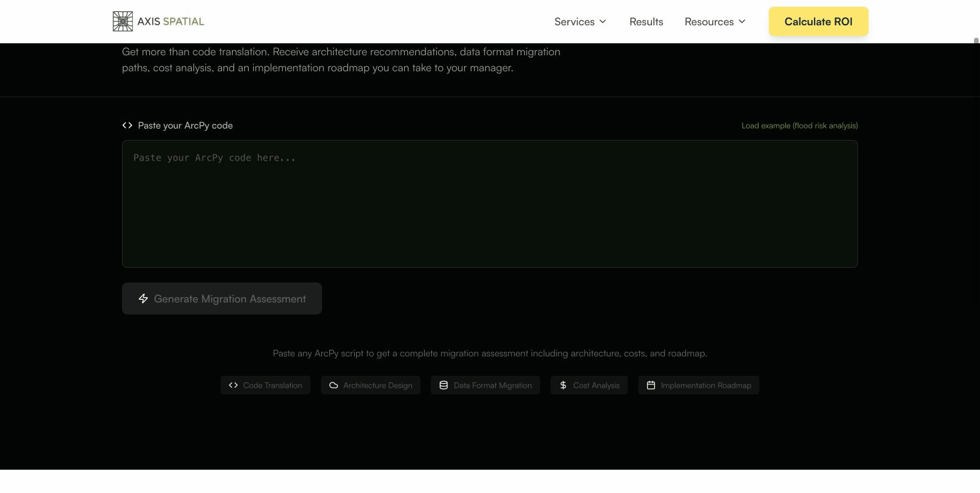Screen dimensions: 980x493
Task: Click Generate Migration Assessment button
Action: point(222,298)
